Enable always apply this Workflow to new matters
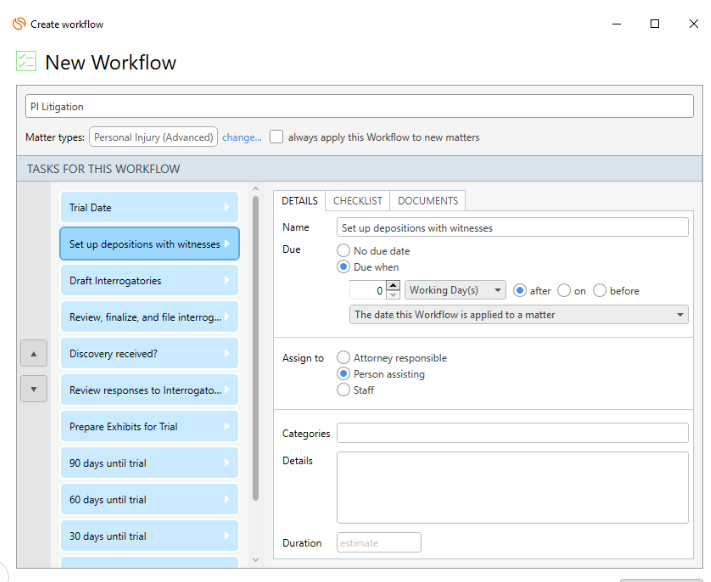Screen dimensions: 711x582 tap(276, 137)
